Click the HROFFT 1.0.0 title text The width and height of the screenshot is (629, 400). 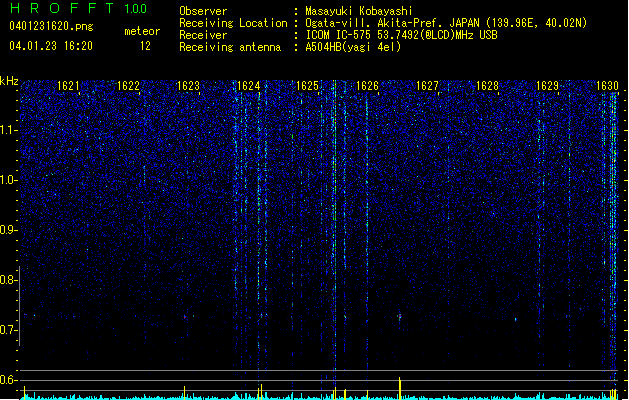tap(78, 8)
